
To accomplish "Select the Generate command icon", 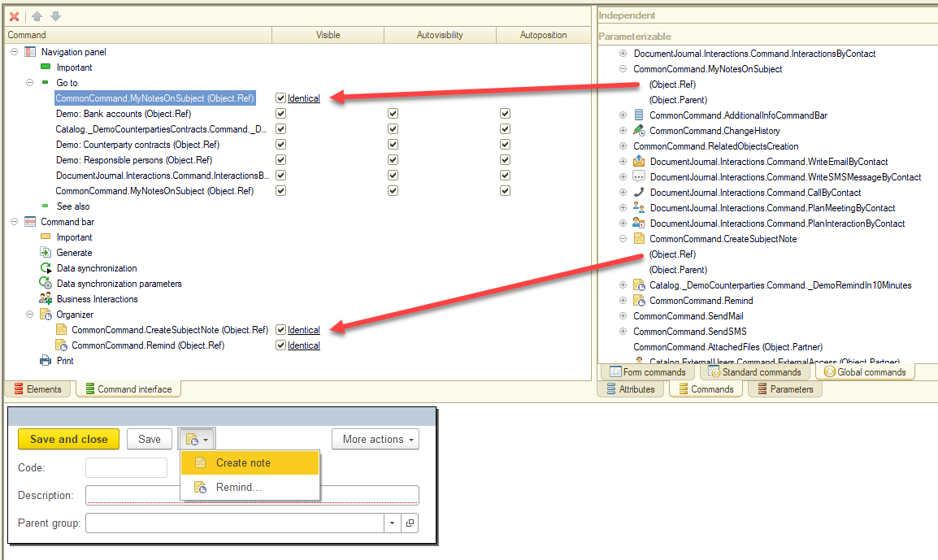I will [46, 253].
